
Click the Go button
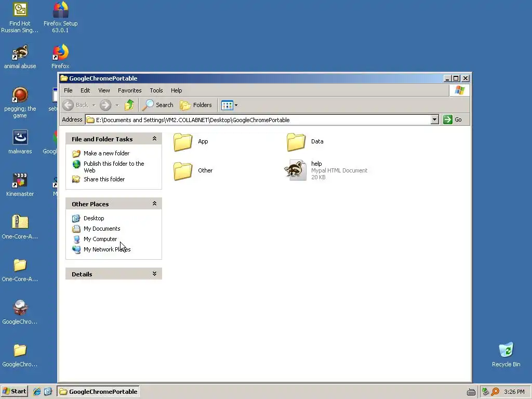point(453,119)
